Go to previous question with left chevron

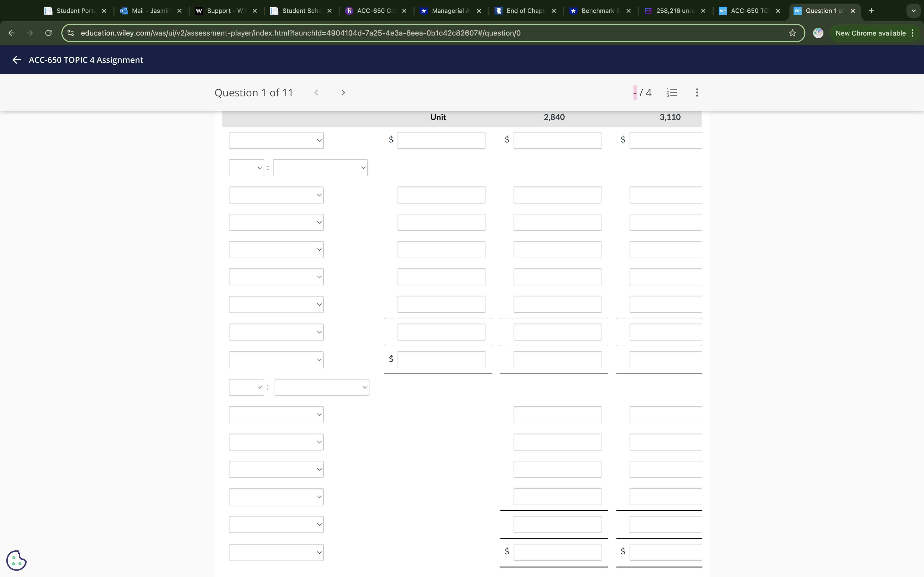point(316,93)
